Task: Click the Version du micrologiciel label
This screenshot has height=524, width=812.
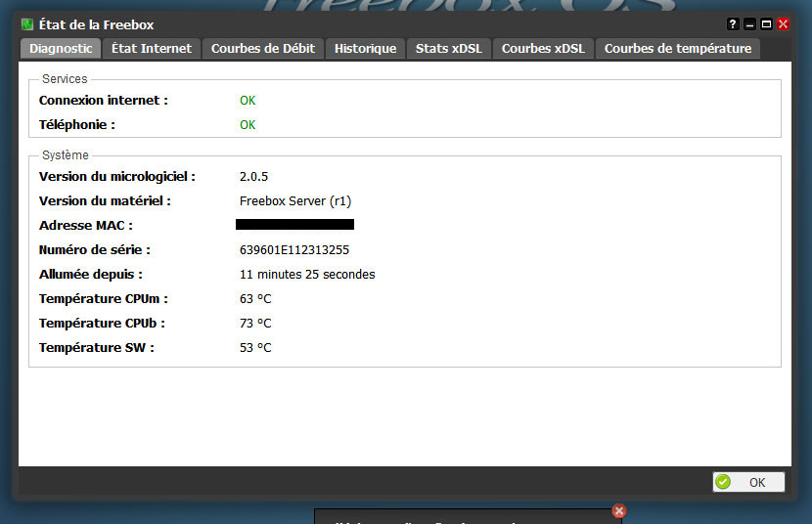Action: click(117, 176)
